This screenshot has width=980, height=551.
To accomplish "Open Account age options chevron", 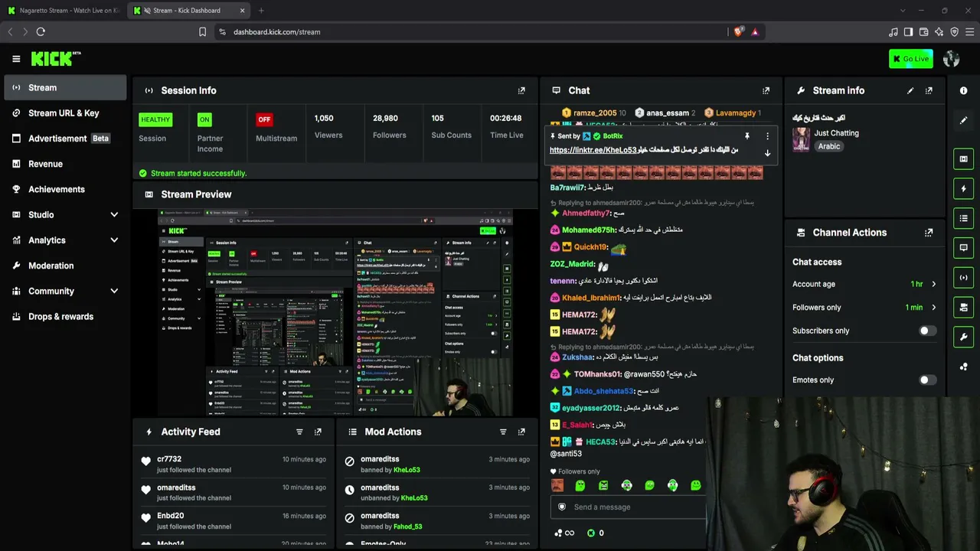I will tap(933, 284).
